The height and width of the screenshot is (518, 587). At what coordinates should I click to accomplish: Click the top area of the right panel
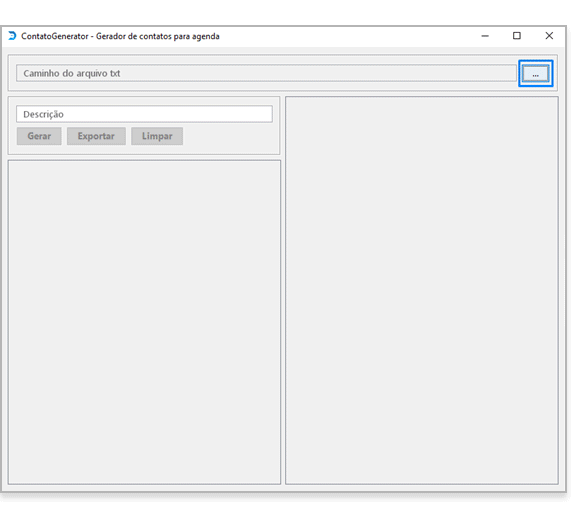[x=422, y=112]
